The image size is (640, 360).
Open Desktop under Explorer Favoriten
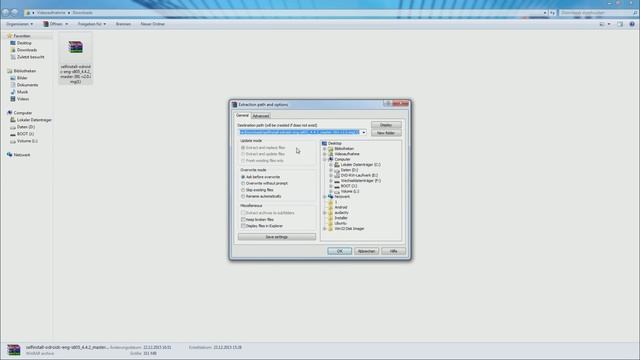coord(24,43)
